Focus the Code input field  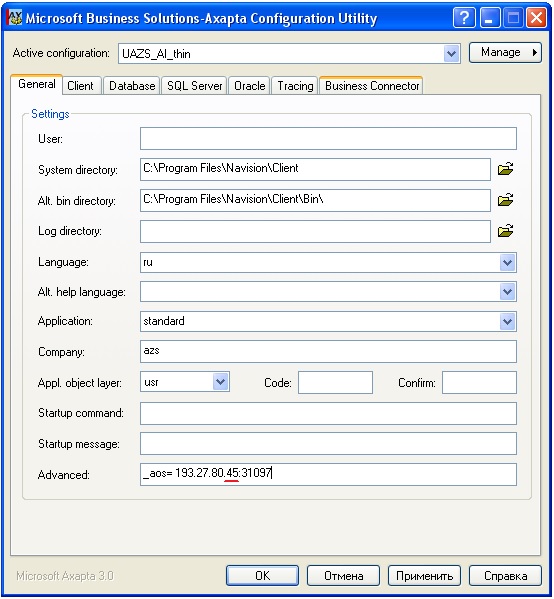pyautogui.click(x=335, y=382)
